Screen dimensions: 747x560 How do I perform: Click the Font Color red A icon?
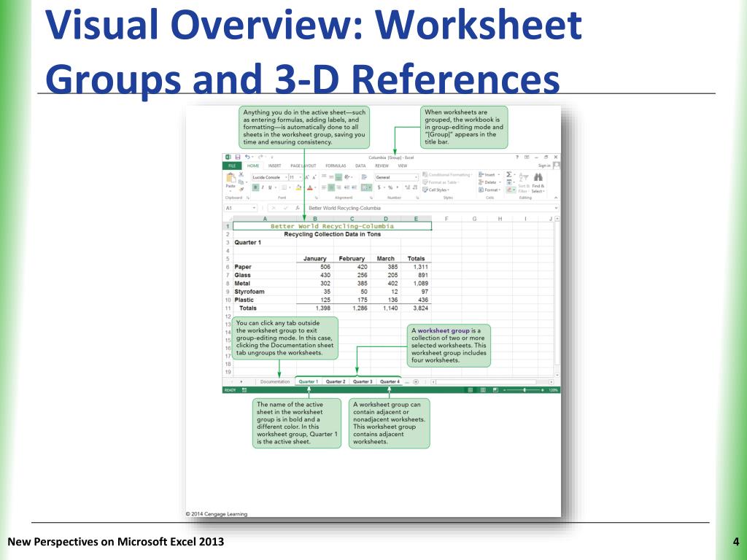coord(309,187)
